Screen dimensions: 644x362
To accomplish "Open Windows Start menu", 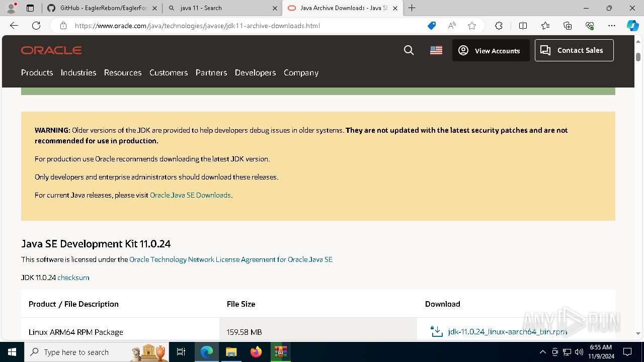I will pyautogui.click(x=12, y=352).
